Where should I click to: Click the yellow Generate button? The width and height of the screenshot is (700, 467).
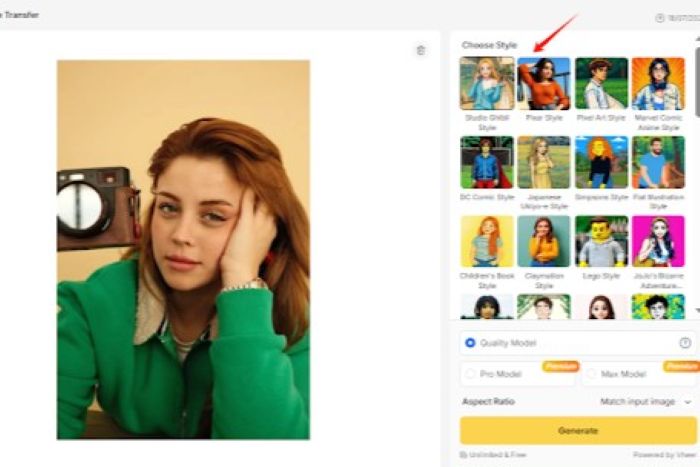[578, 431]
